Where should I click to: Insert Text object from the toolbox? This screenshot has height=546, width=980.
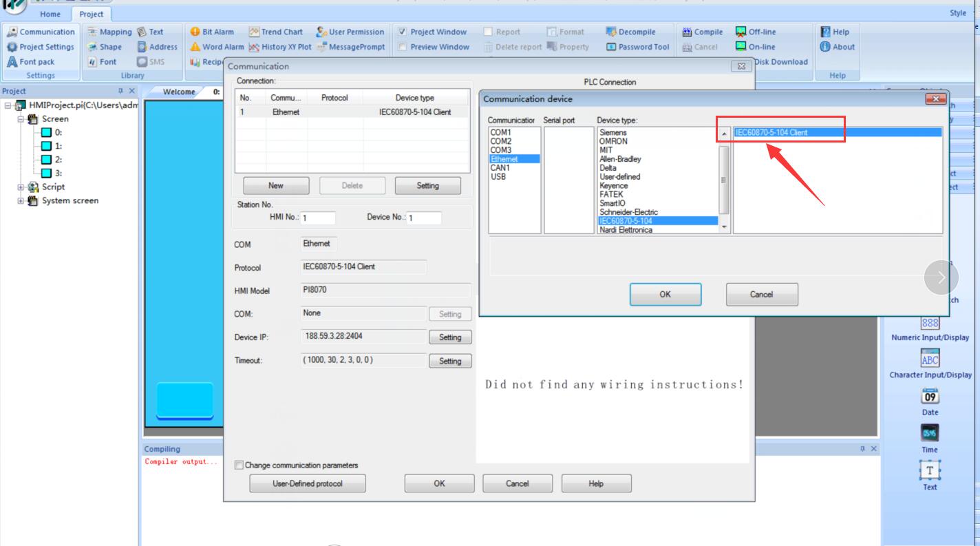(x=930, y=476)
